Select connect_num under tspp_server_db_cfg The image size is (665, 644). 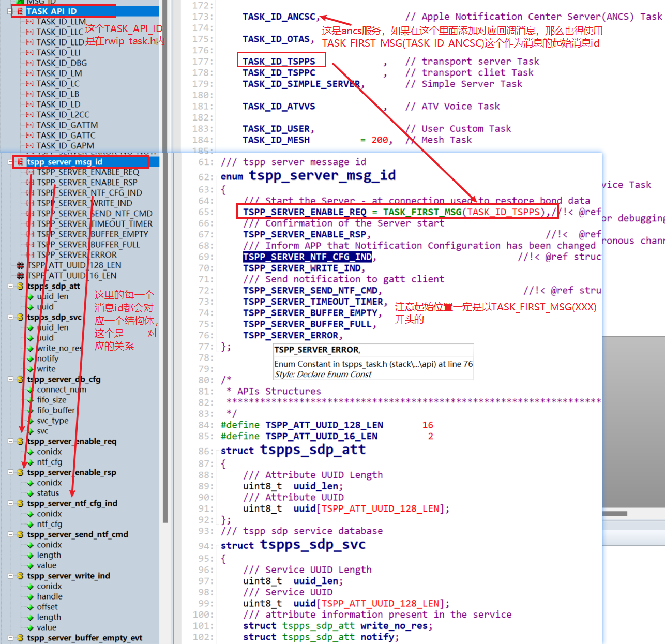click(x=62, y=390)
